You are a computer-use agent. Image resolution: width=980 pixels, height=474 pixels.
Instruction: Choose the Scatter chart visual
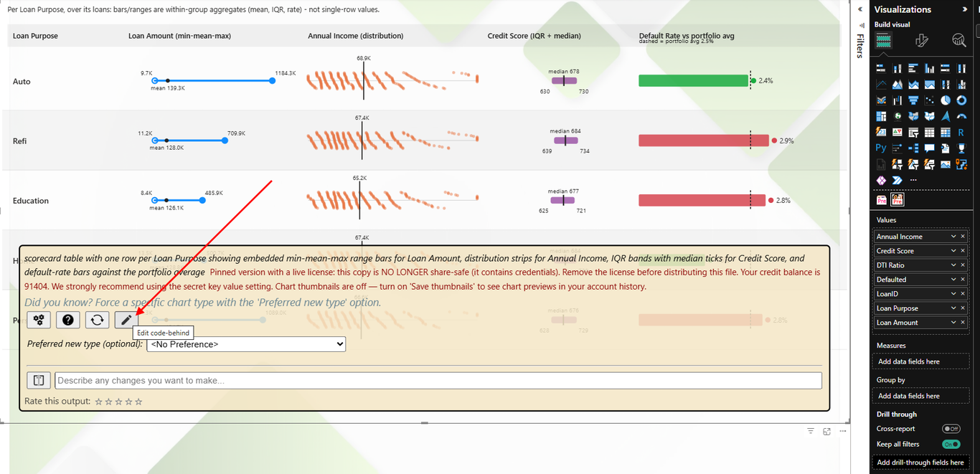[x=930, y=100]
